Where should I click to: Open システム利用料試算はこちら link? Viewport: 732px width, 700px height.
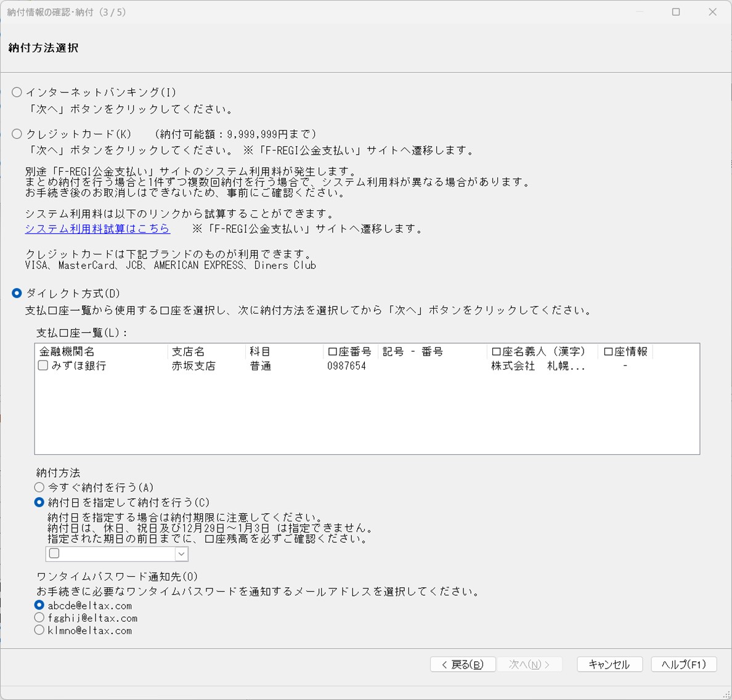[97, 229]
